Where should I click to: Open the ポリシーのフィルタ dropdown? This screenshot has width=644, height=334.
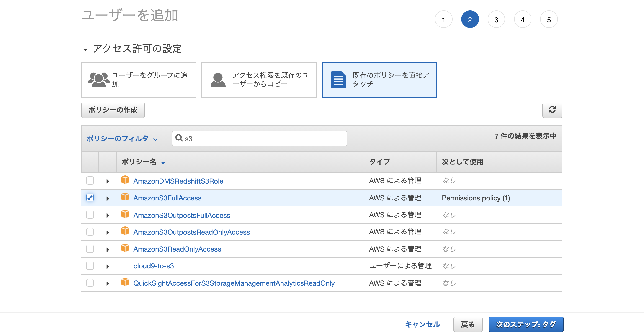122,139
